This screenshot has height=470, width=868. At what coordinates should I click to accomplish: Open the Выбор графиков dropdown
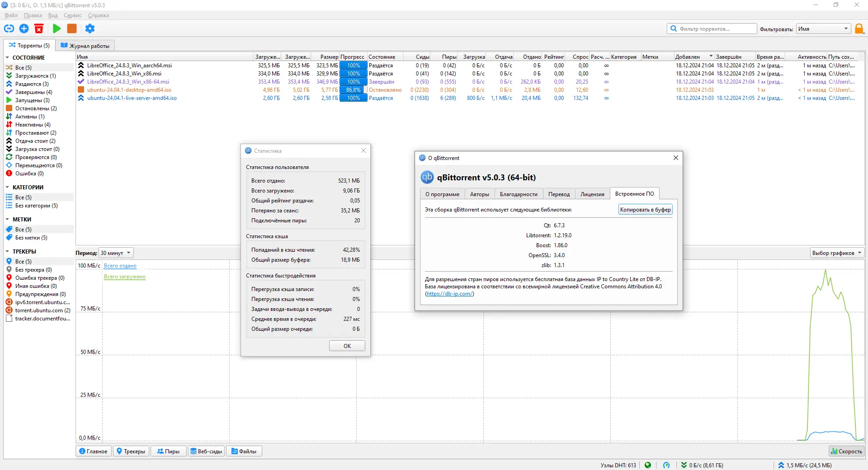[x=837, y=253]
